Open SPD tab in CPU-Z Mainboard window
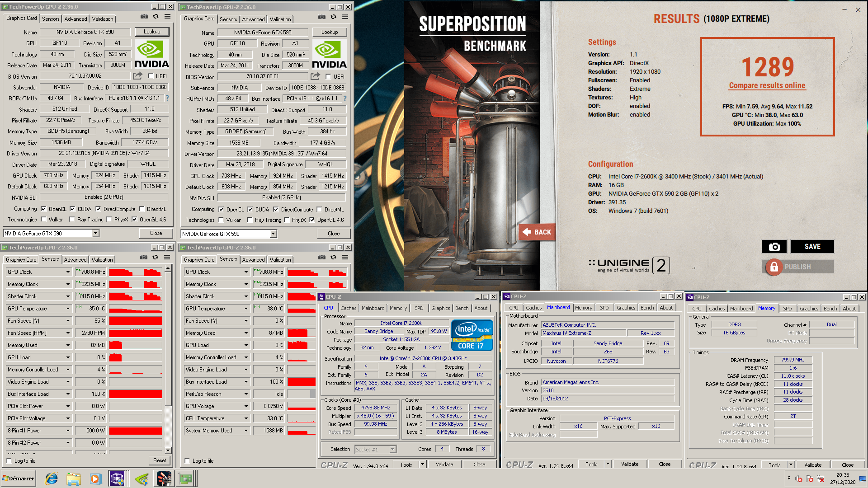 (604, 308)
